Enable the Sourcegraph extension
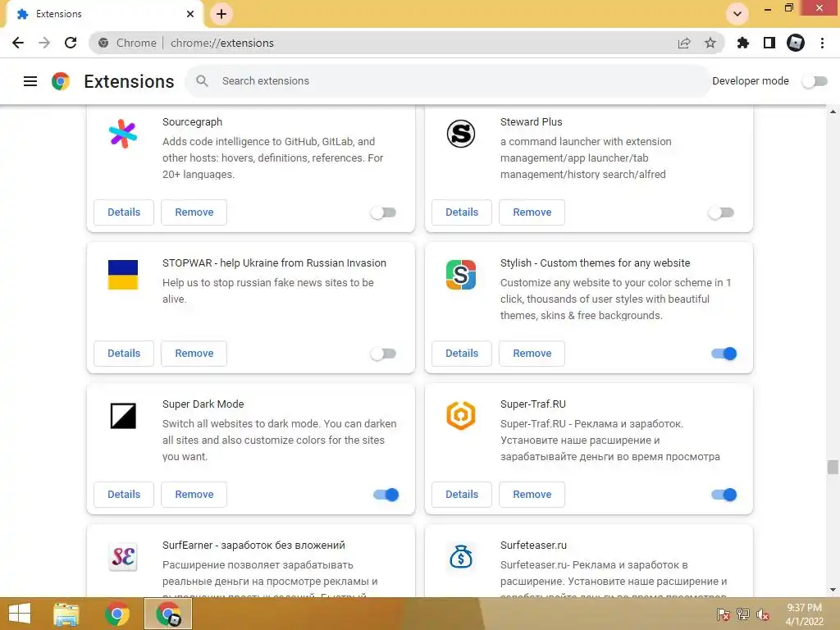 pyautogui.click(x=383, y=212)
